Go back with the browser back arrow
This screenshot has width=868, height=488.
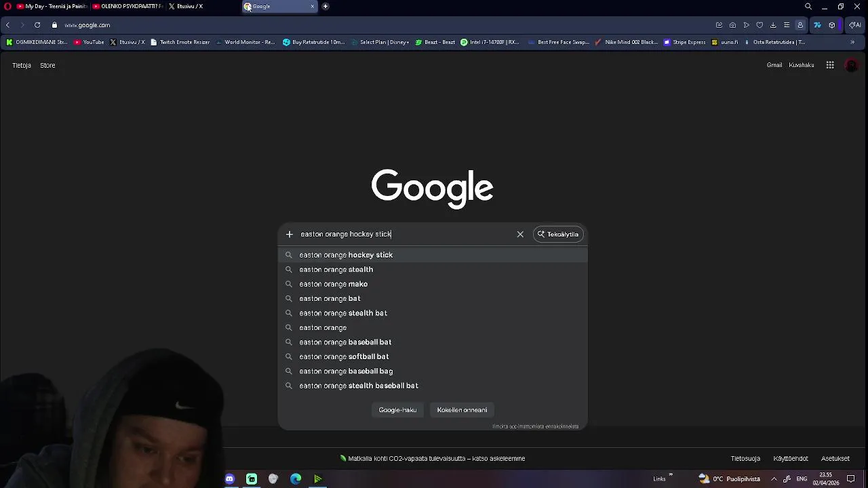click(7, 25)
